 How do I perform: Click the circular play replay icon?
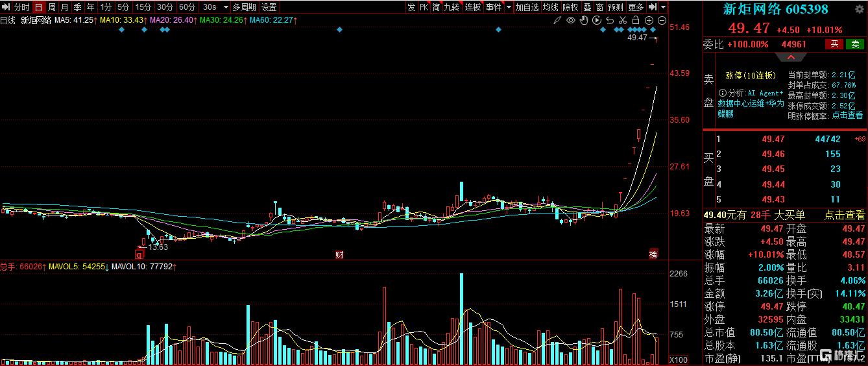pos(597,20)
